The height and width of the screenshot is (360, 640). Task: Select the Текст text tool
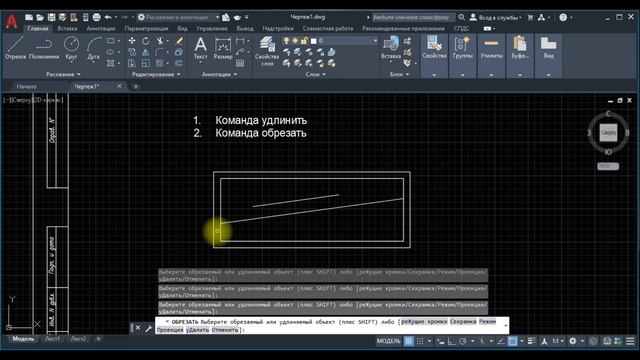(200, 48)
